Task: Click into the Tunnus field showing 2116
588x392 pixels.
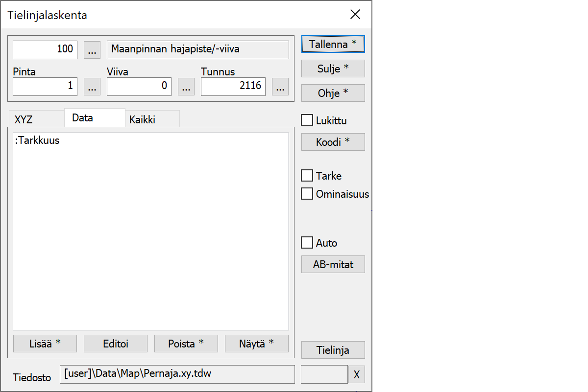Action: tap(233, 87)
